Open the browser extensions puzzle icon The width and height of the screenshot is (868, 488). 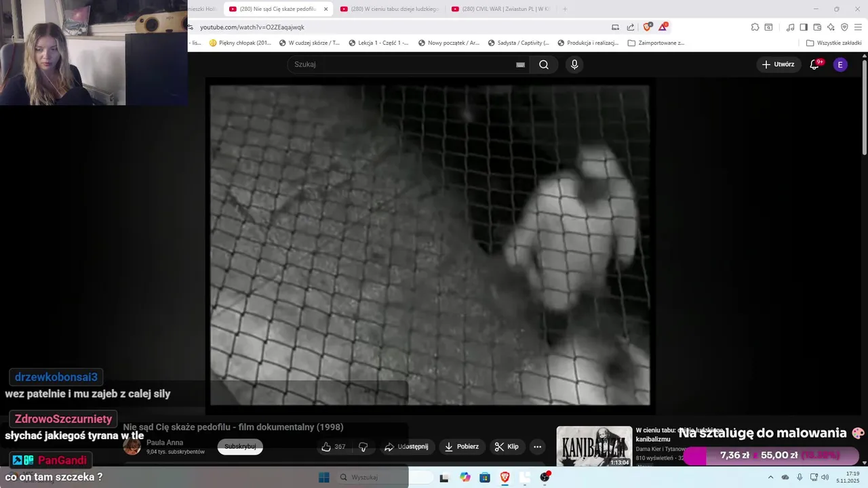(x=755, y=27)
